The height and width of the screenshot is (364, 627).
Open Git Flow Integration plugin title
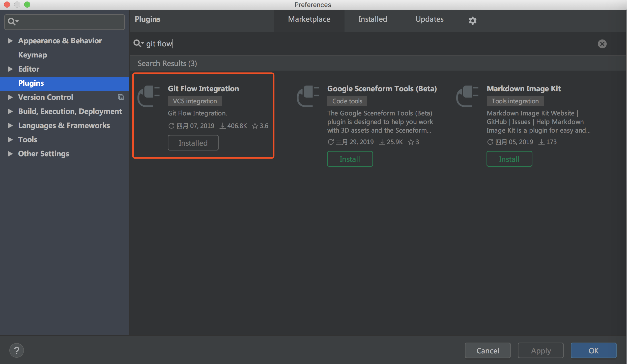[x=203, y=88]
